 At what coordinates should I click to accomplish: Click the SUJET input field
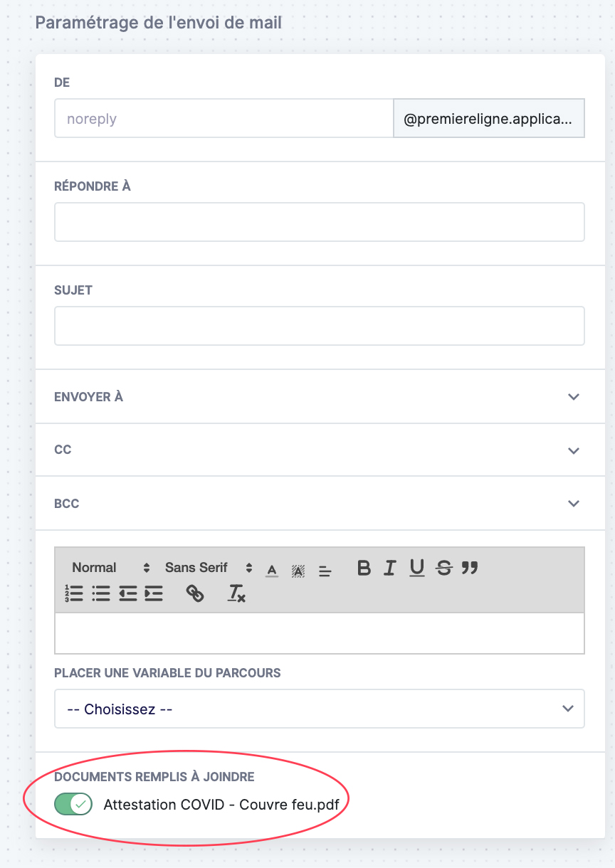pos(320,326)
